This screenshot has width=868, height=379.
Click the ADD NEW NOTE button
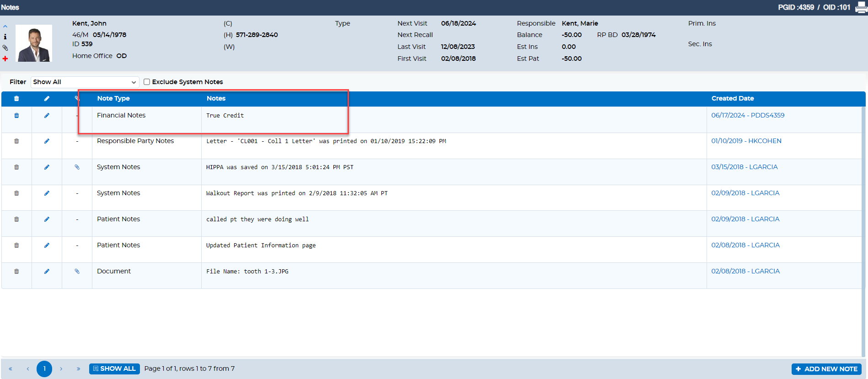pos(826,369)
